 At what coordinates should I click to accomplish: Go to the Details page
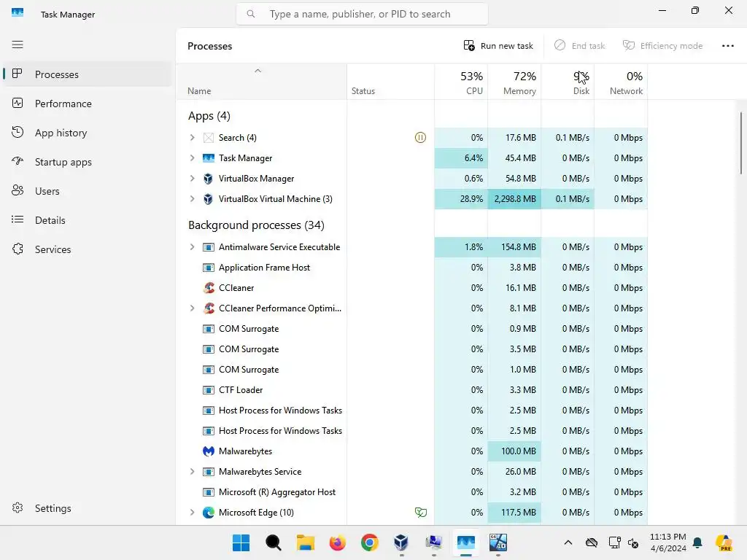pos(88,220)
